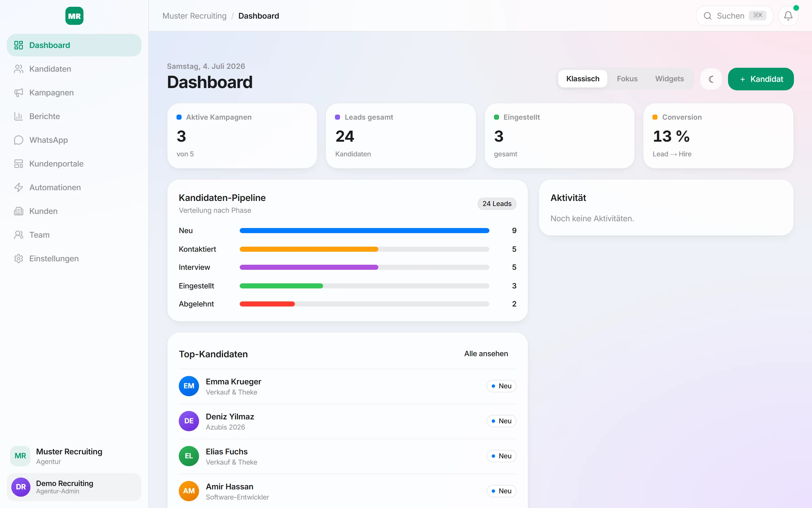Click the Kandidaten people icon
Viewport: 812px width, 508px height.
click(x=18, y=69)
